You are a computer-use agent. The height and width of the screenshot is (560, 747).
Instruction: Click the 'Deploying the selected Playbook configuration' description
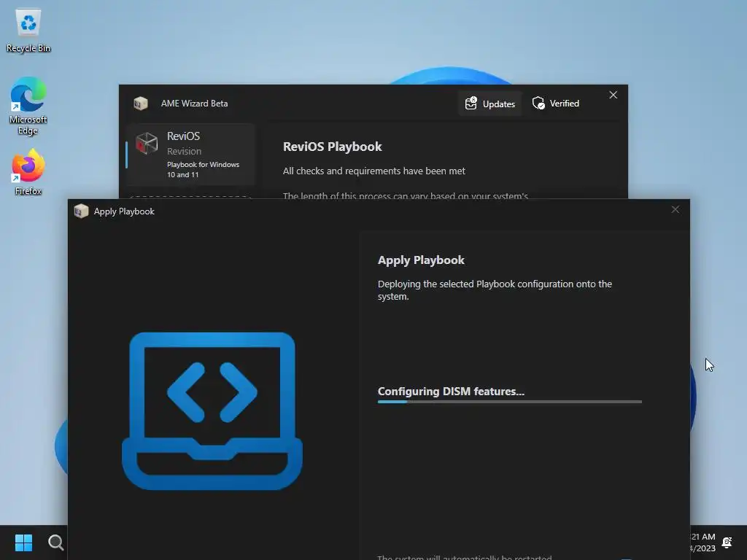point(495,290)
